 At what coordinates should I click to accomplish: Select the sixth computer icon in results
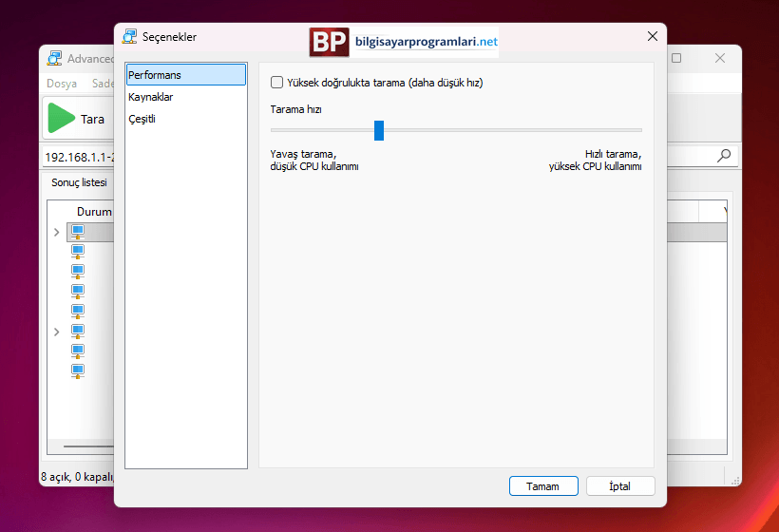click(78, 332)
